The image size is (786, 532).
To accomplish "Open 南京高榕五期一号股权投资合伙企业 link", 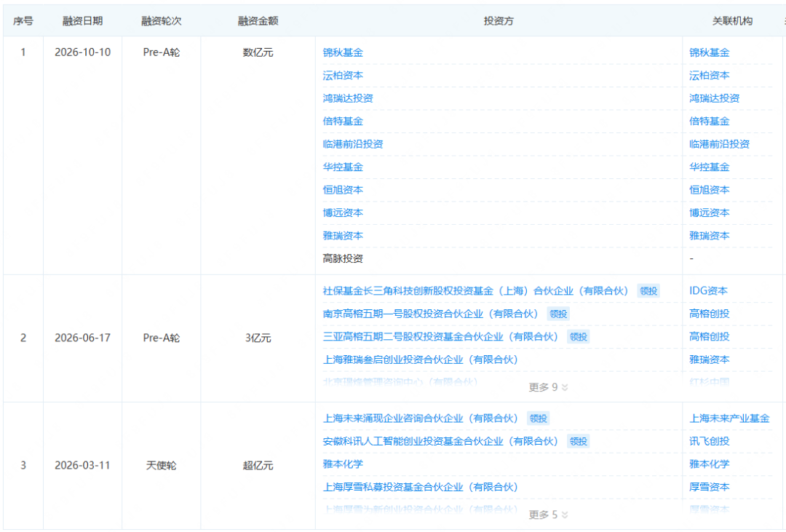I will pyautogui.click(x=430, y=314).
